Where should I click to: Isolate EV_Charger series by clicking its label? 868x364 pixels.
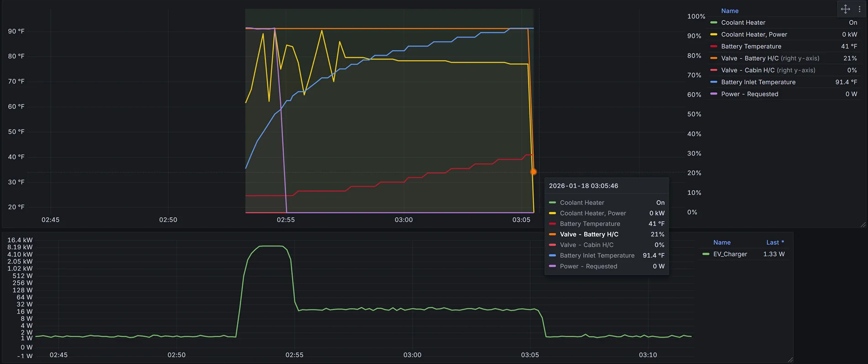point(730,254)
